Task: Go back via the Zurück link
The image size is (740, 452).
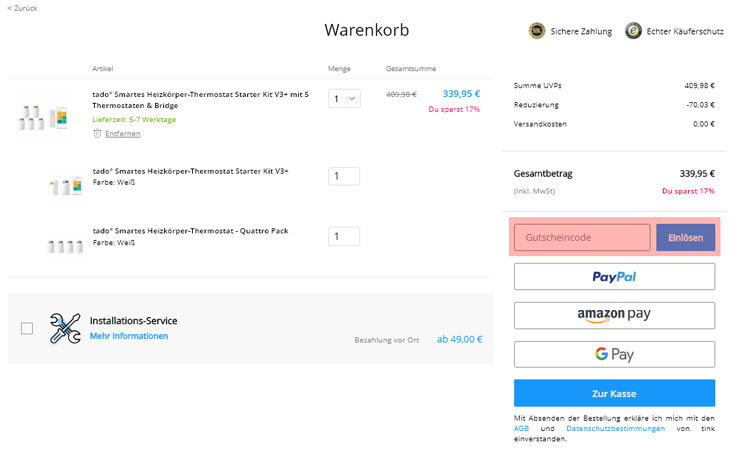Action: (x=23, y=8)
